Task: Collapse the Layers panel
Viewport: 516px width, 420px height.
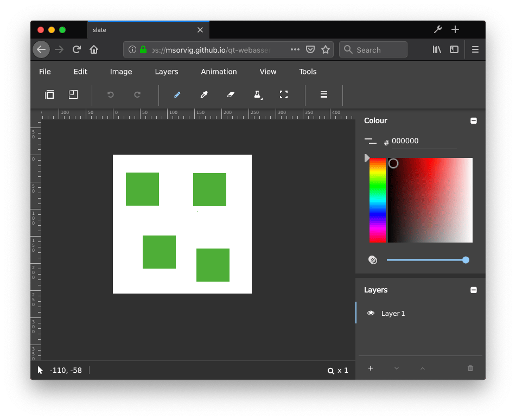Action: coord(474,290)
